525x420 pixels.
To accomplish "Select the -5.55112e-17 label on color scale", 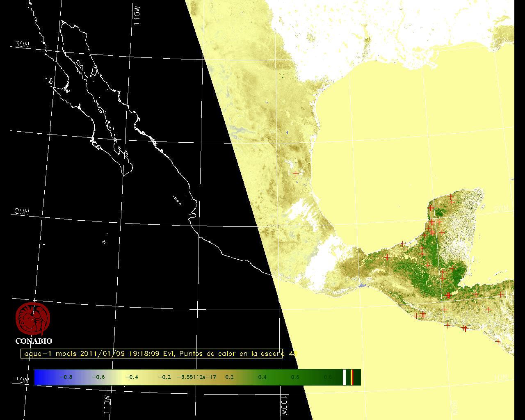I will click(196, 377).
